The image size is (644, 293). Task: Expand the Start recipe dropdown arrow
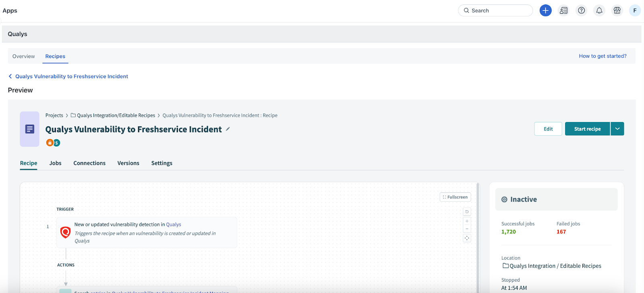point(617,129)
